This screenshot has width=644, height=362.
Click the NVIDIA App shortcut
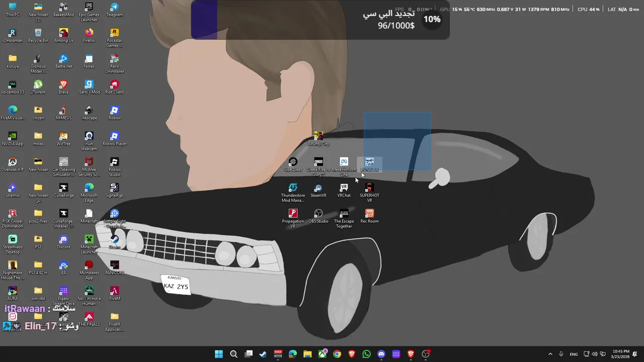[x=13, y=139]
